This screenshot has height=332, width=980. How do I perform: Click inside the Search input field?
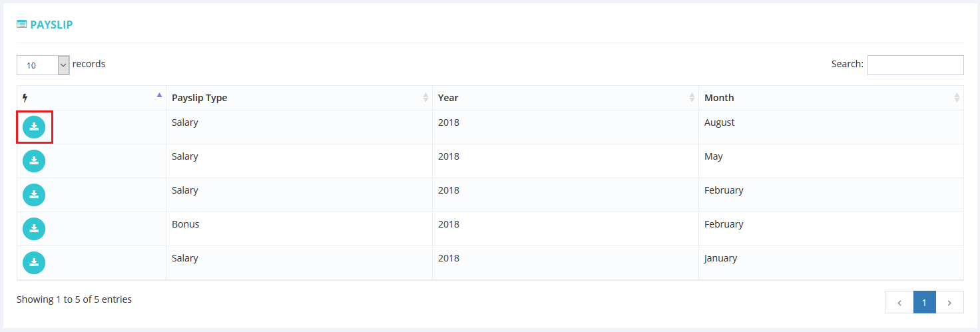[915, 65]
